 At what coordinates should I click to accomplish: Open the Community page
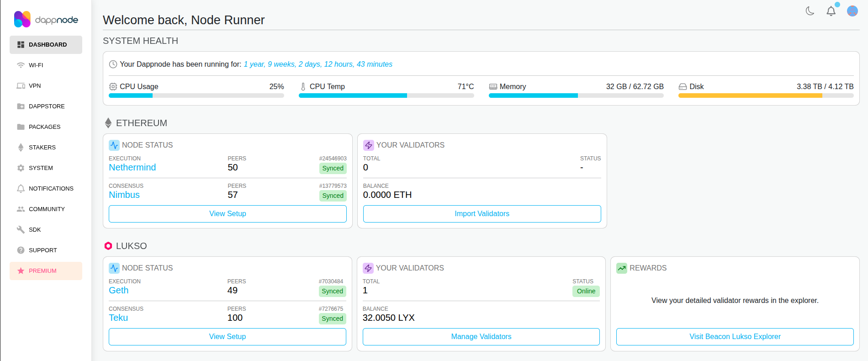coord(46,209)
